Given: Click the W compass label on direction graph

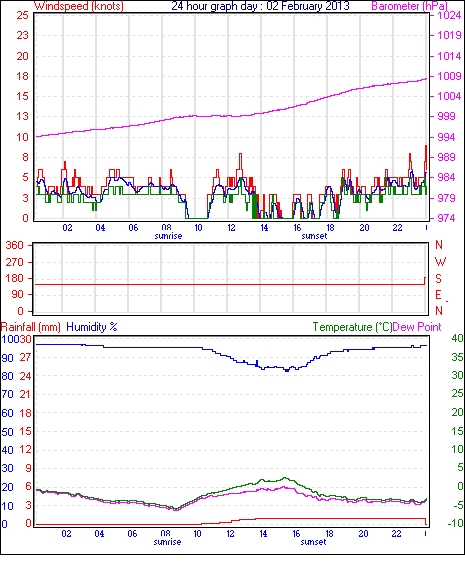Looking at the screenshot, I should point(440,262).
